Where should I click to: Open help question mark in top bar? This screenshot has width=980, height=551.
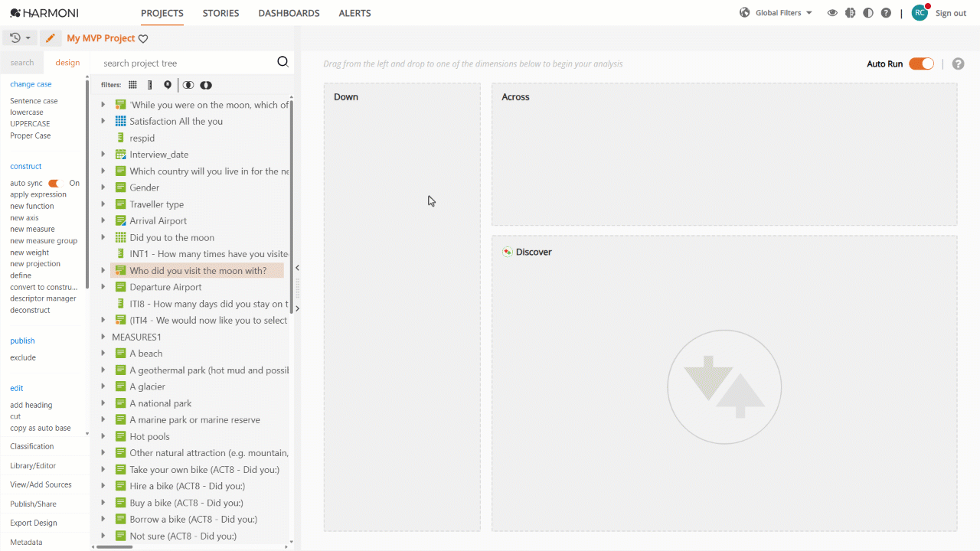(x=886, y=13)
